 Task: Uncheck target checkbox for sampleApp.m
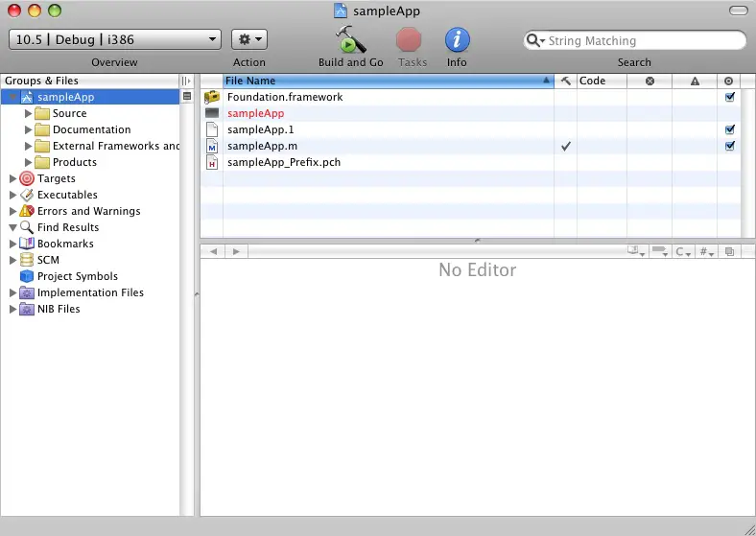[730, 146]
